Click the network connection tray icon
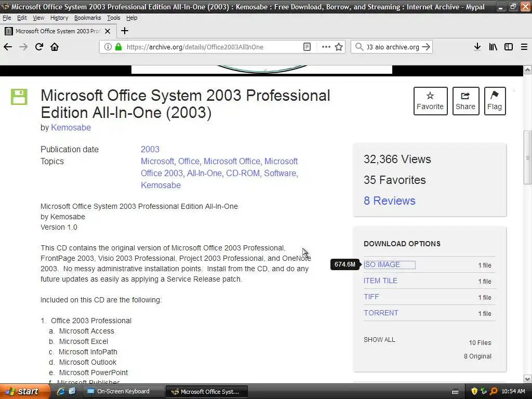532x399 pixels. (484, 391)
